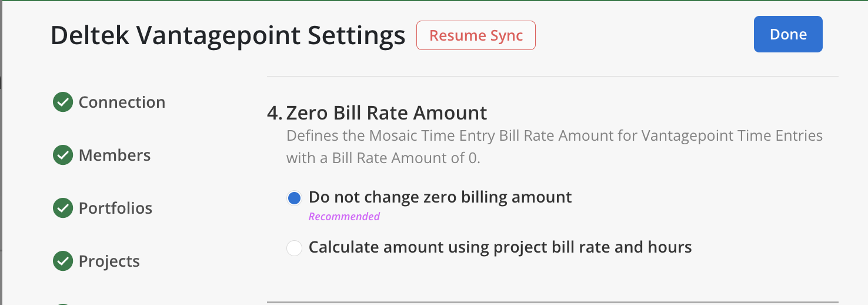Select "Calculate amount using project bill rate" radio
The image size is (868, 305).
point(294,248)
